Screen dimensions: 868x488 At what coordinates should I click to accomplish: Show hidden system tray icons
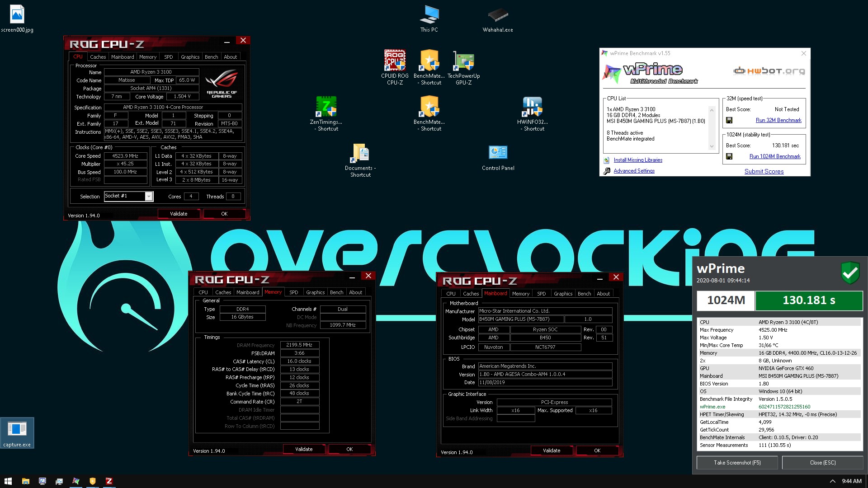coord(832,481)
